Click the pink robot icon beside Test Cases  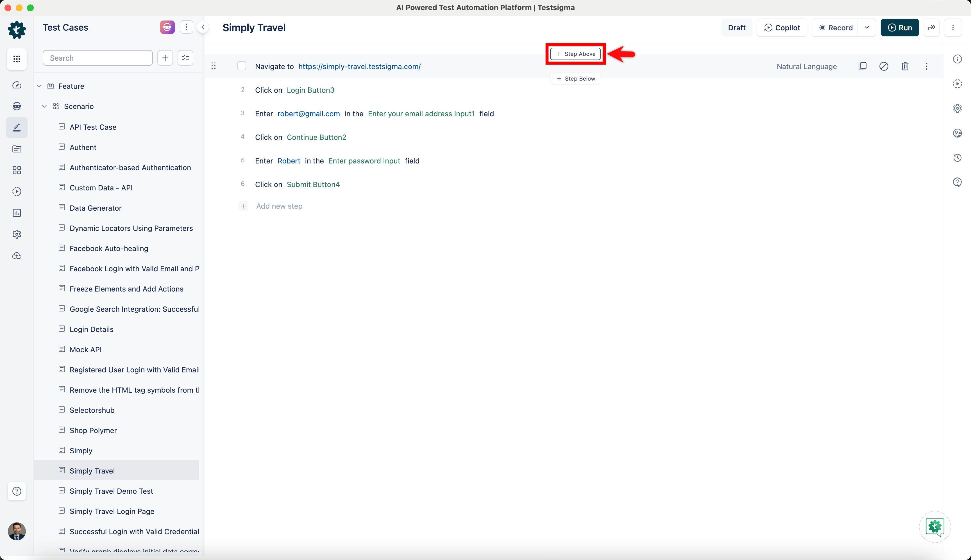tap(167, 27)
